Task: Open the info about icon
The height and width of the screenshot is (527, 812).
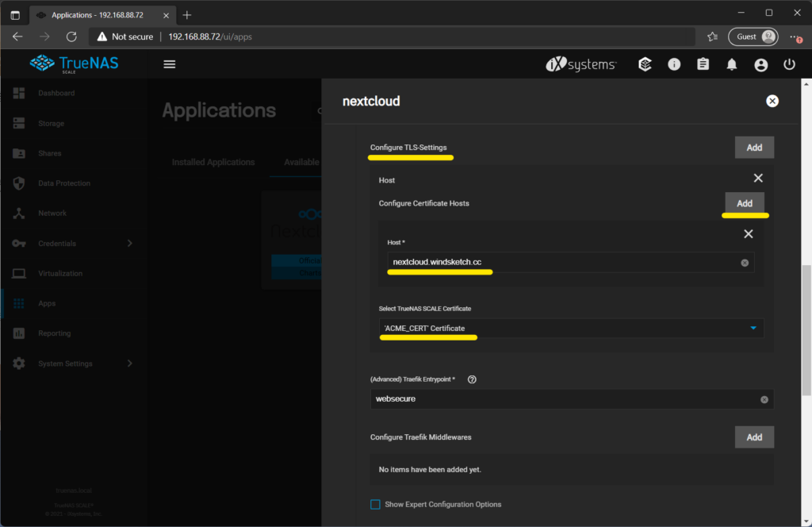Action: click(x=674, y=64)
